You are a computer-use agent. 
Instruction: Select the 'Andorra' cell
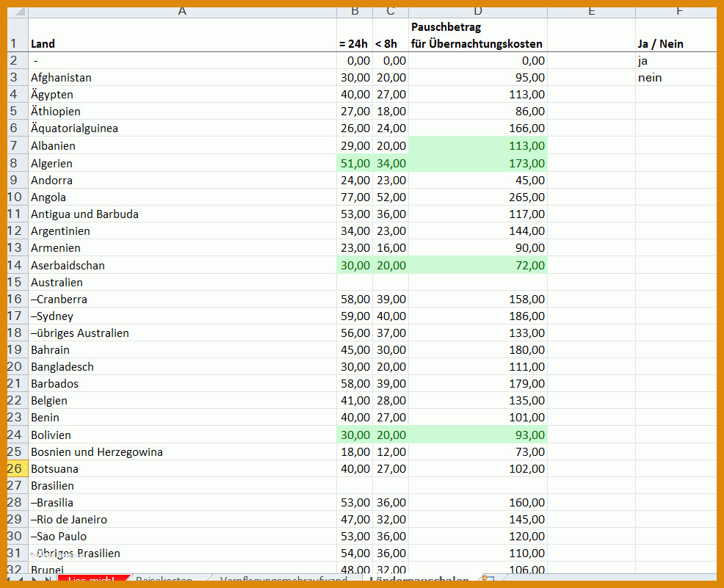click(x=182, y=180)
